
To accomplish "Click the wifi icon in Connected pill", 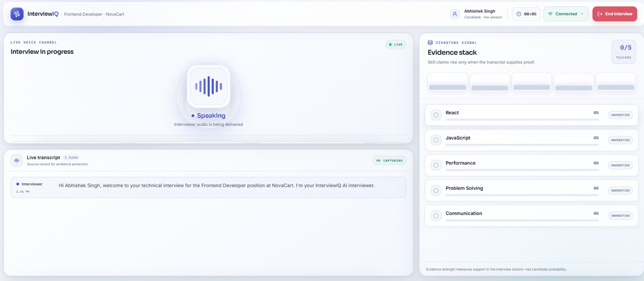I will pyautogui.click(x=550, y=14).
